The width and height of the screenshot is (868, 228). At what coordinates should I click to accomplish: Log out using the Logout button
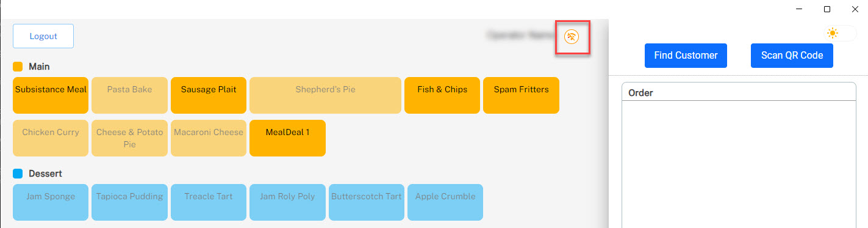click(x=43, y=36)
